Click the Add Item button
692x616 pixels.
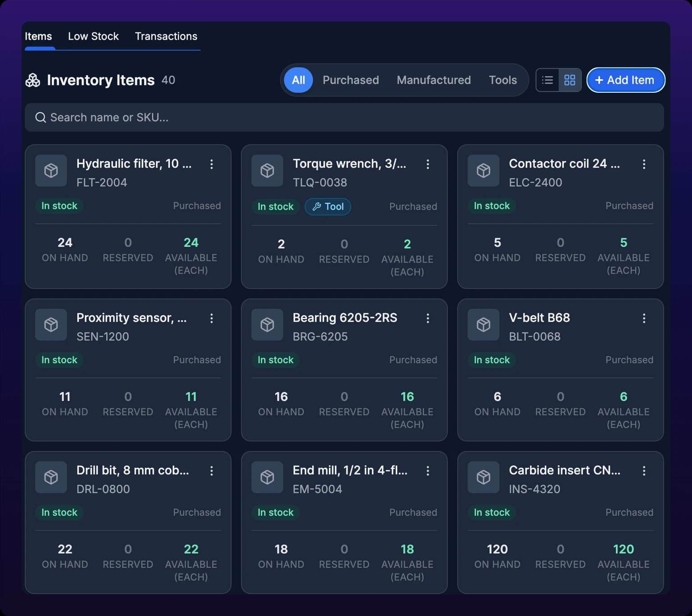(x=626, y=80)
